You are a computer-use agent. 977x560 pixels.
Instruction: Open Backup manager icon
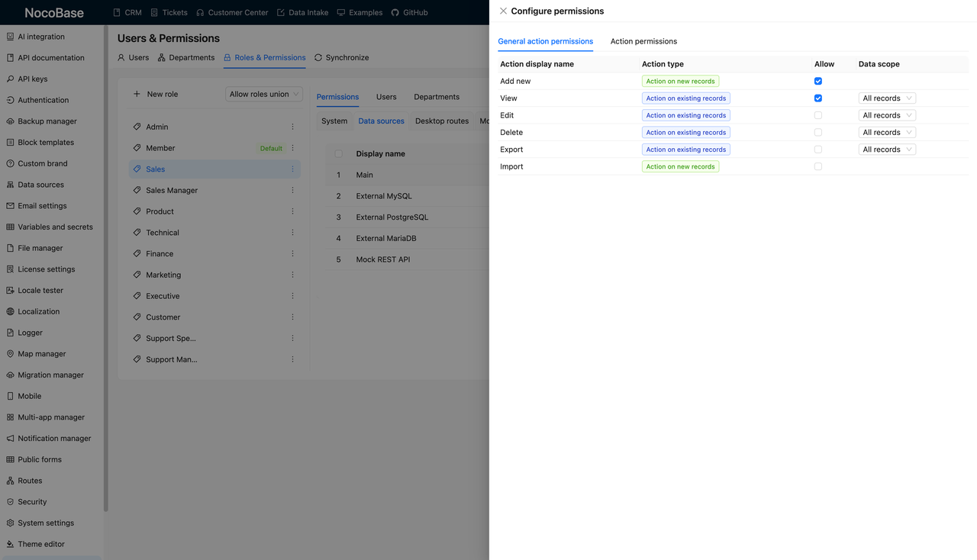tap(10, 121)
